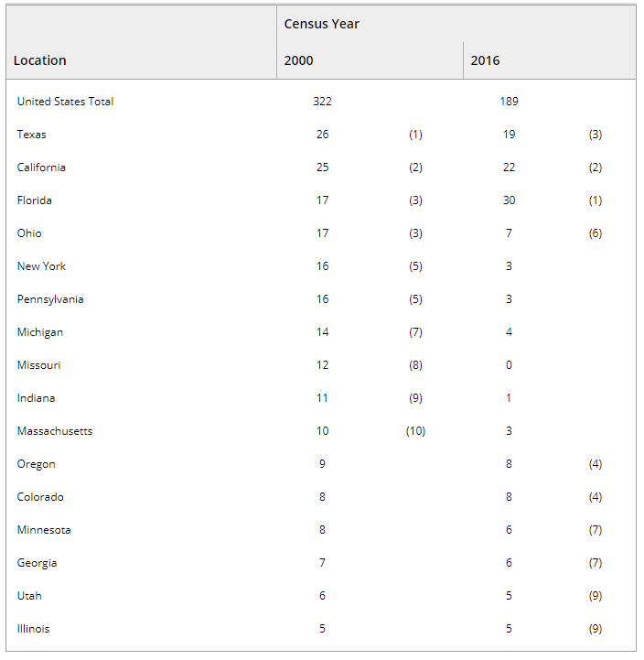644x660 pixels.
Task: Click the 2016 column header
Action: pos(485,60)
